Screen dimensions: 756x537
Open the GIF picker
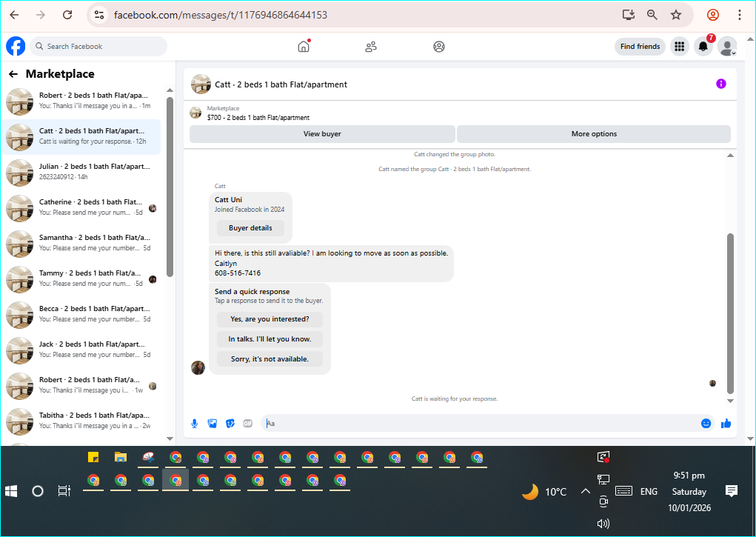point(248,423)
